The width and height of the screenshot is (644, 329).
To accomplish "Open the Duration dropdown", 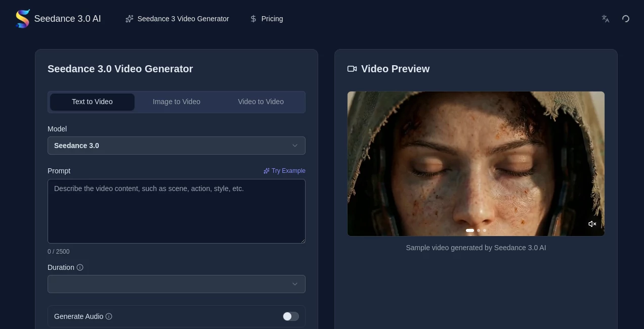I will [177, 284].
